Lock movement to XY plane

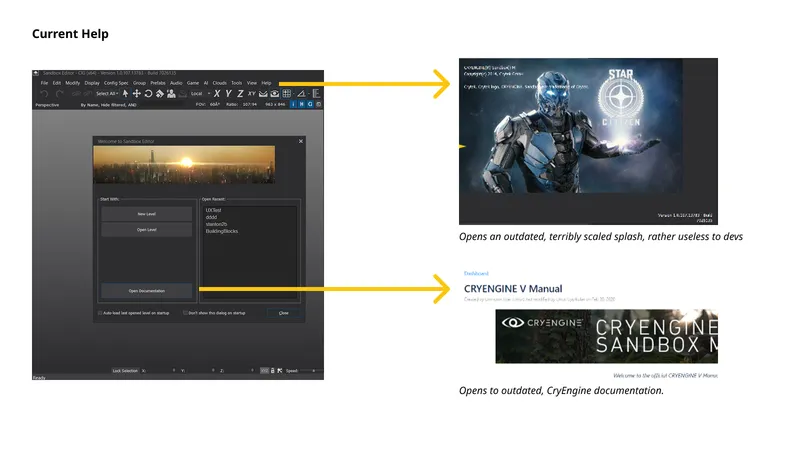(252, 93)
